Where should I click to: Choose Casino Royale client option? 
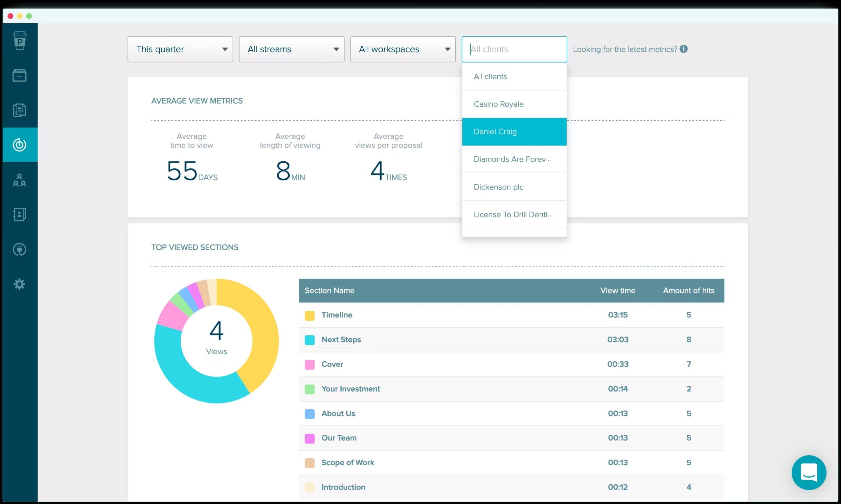tap(514, 104)
